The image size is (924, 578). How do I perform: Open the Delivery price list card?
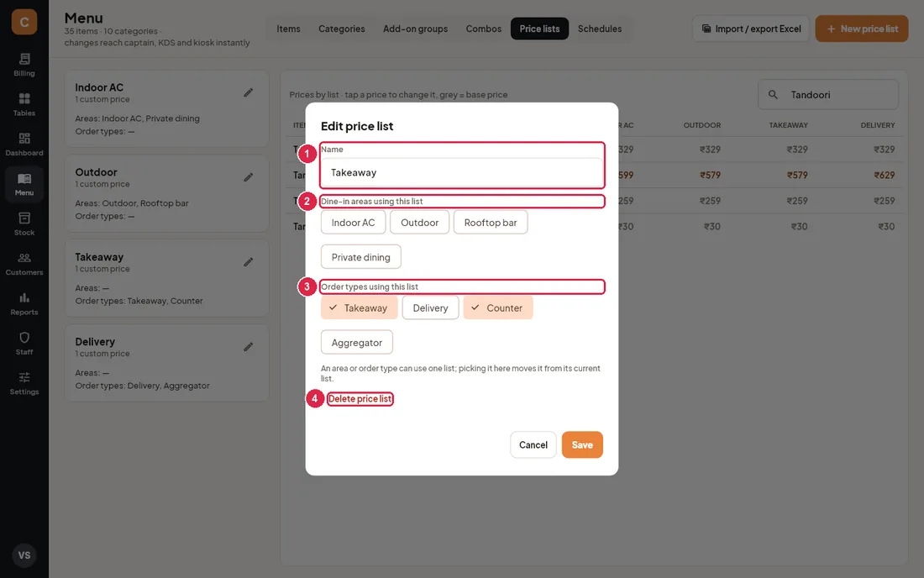point(167,363)
